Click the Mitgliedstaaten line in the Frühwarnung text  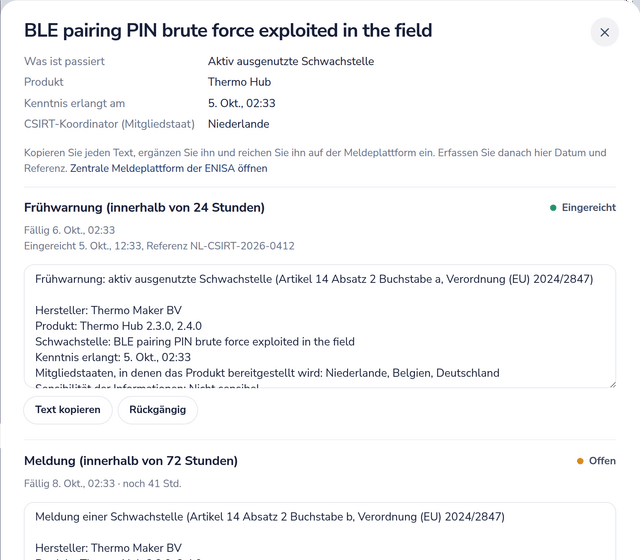[x=267, y=373]
